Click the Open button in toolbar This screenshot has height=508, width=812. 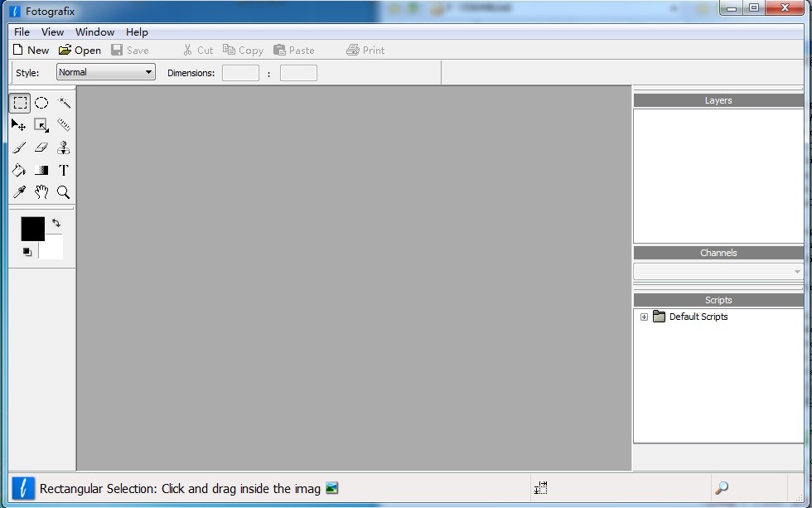pyautogui.click(x=80, y=51)
